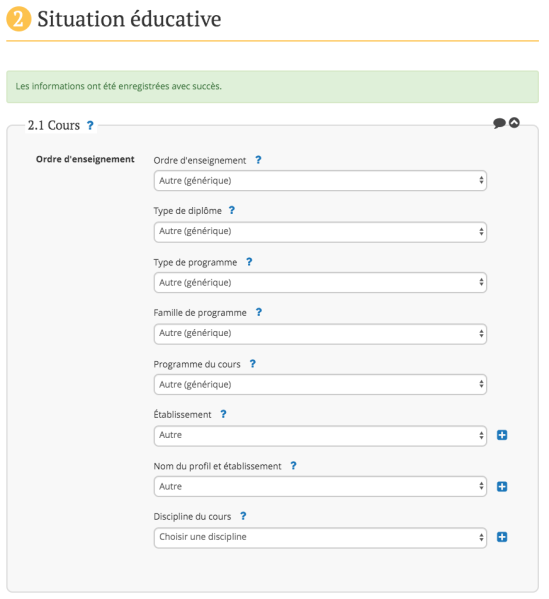Show help for Type de programme
This screenshot has width=549, height=599.
coord(249,262)
